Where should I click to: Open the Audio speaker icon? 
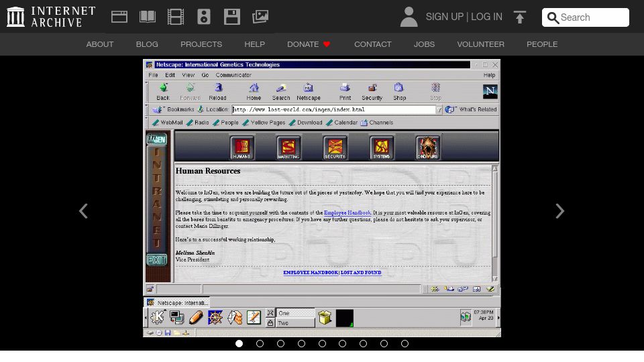click(x=204, y=17)
